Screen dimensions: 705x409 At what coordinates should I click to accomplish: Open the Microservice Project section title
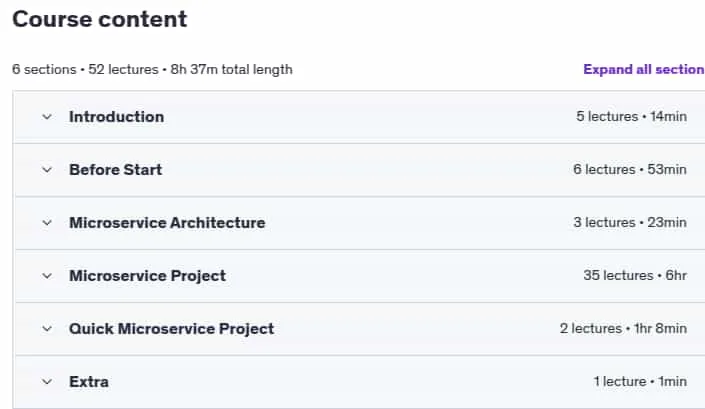coord(147,276)
